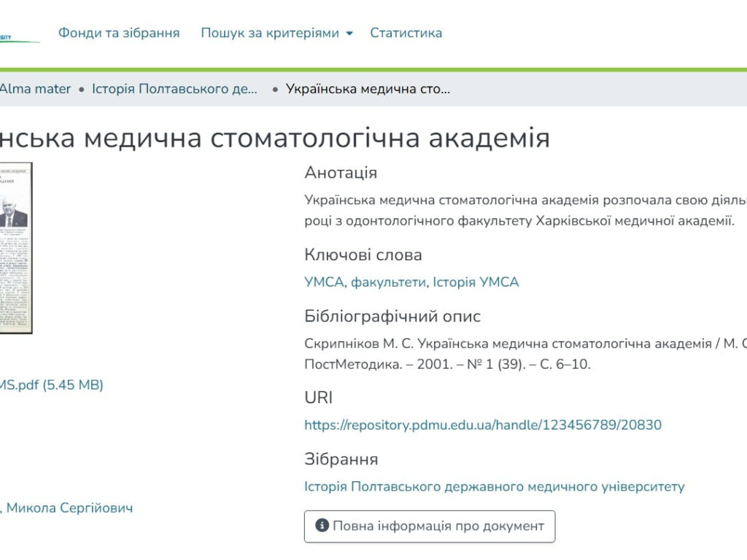Open the document preview thumbnail
Screen dimensions: 747x560
click(15, 247)
